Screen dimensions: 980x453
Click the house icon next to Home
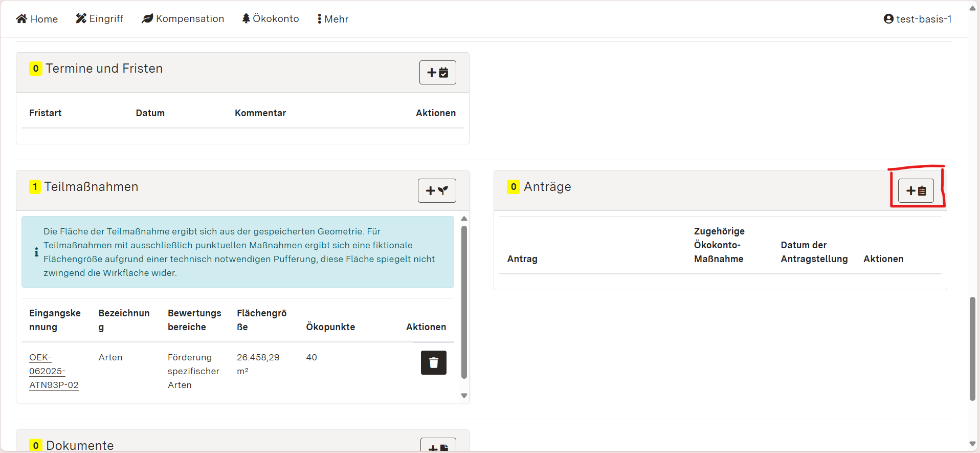pyautogui.click(x=21, y=19)
